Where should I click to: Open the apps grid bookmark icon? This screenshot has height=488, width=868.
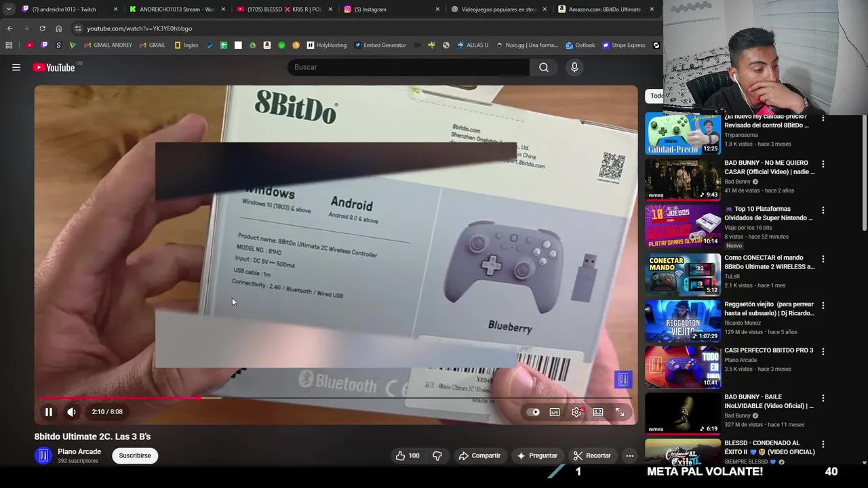coord(9,45)
